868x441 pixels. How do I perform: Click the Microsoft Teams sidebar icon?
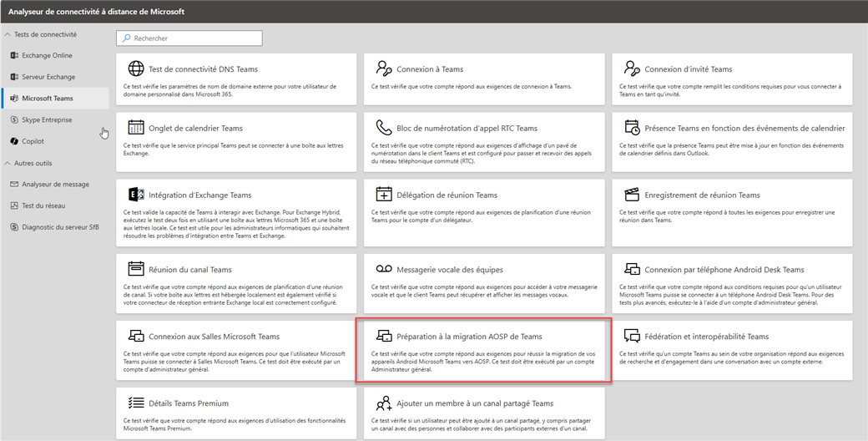tap(14, 98)
